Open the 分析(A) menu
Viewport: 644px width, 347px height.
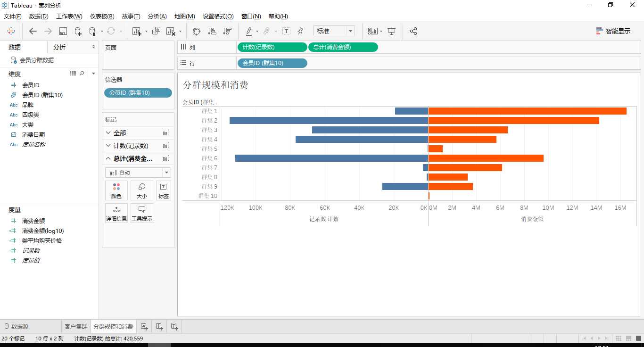[157, 16]
